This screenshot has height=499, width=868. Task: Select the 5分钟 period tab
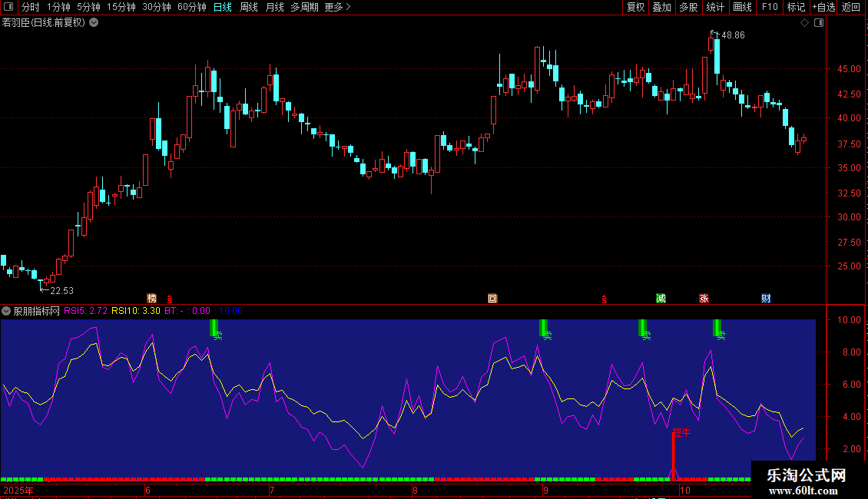tap(88, 7)
